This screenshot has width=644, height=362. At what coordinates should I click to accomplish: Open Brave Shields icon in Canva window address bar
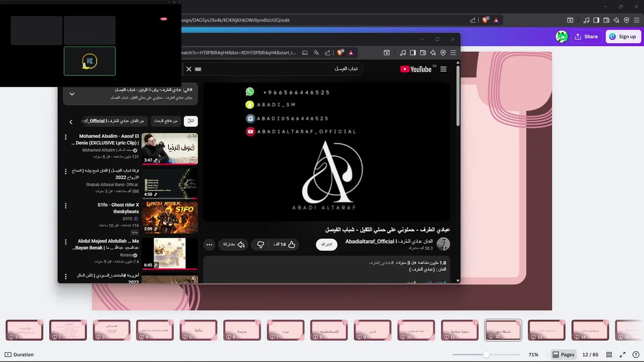[x=486, y=20]
